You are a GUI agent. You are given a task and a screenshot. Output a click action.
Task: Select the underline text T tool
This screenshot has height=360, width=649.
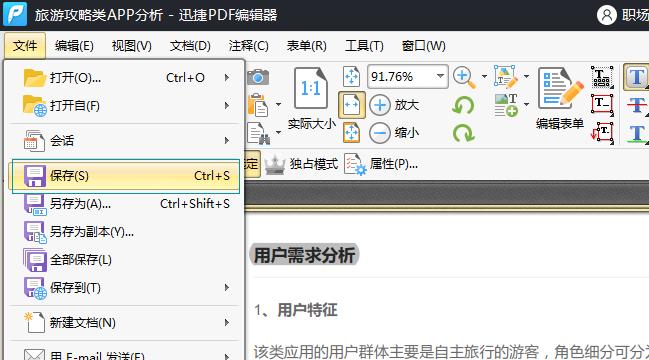(637, 133)
